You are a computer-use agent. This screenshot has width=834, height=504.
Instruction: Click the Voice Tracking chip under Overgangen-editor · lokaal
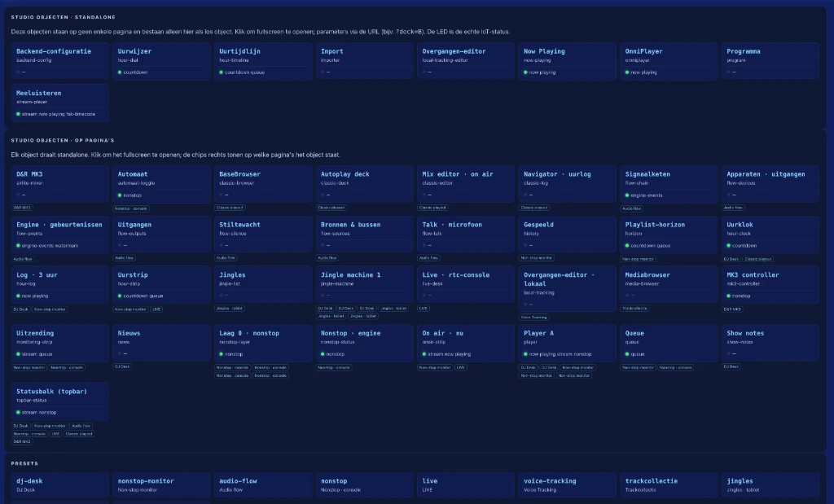534,318
